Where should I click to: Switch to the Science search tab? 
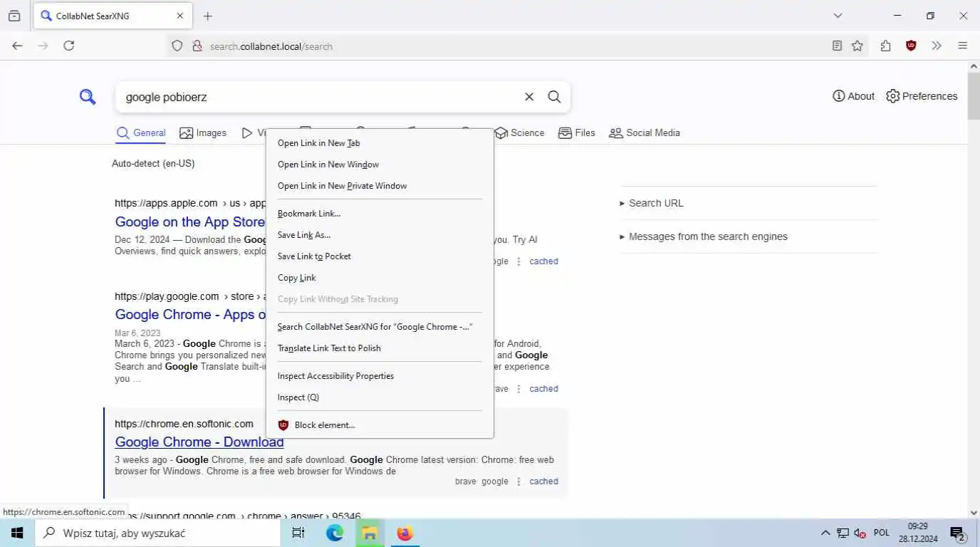pyautogui.click(x=519, y=133)
